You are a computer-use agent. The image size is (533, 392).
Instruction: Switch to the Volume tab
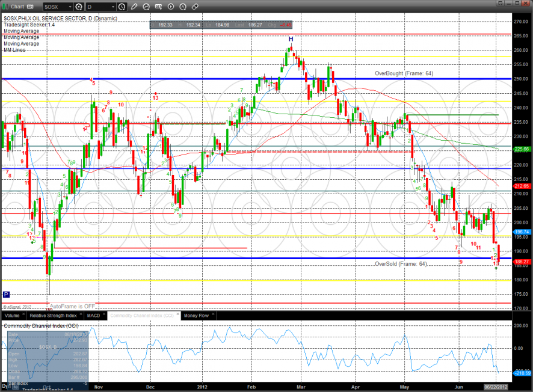(12, 316)
